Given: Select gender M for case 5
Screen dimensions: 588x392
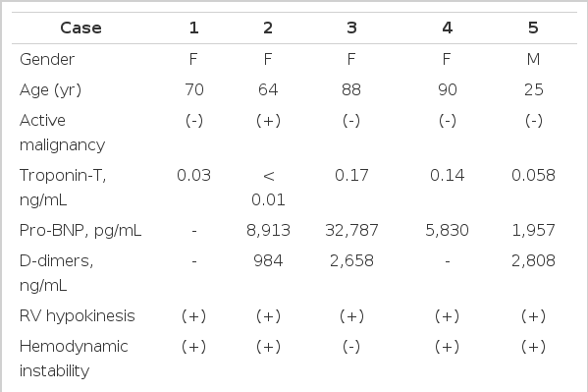Looking at the screenshot, I should coord(533,59).
